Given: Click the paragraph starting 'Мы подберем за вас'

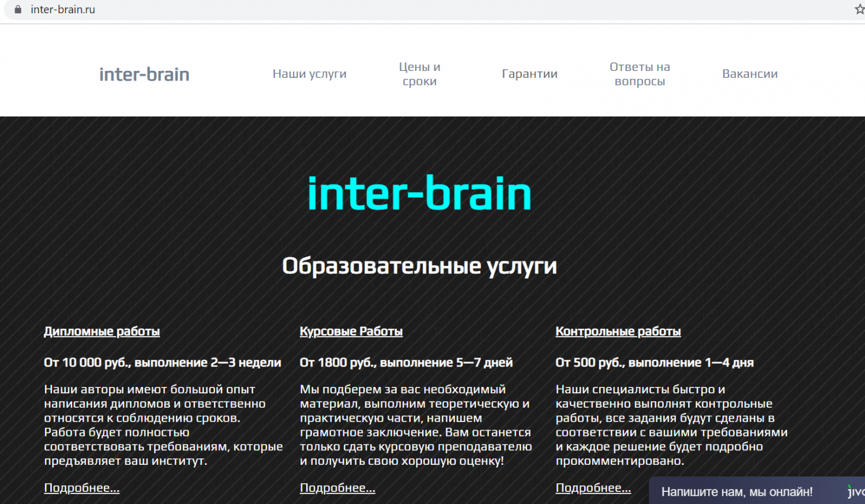Looking at the screenshot, I should coord(416,425).
